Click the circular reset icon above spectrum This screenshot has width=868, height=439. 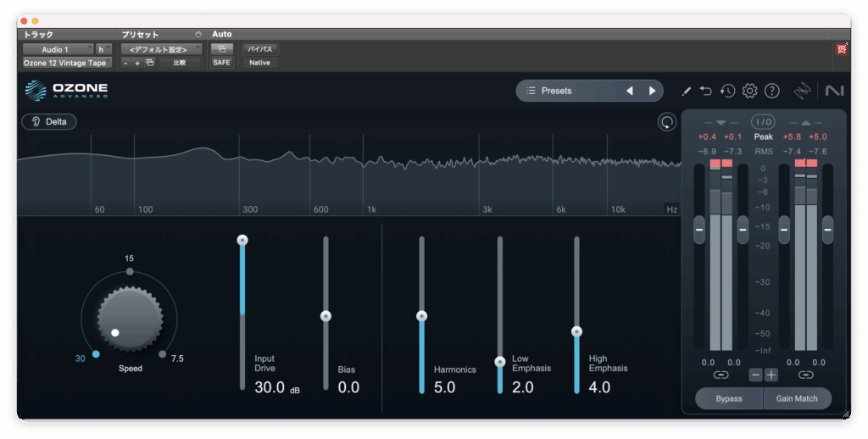click(667, 122)
